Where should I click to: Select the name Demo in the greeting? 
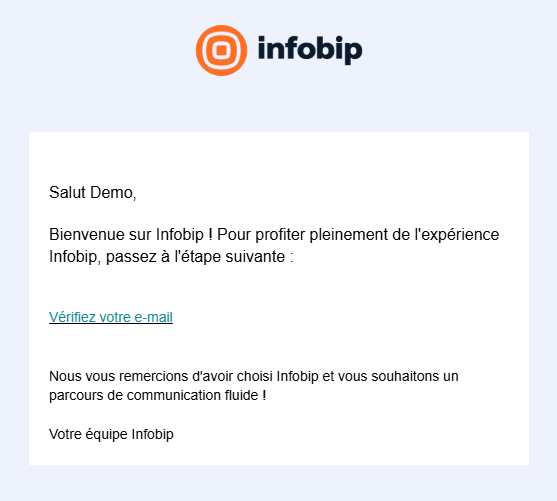[x=112, y=193]
